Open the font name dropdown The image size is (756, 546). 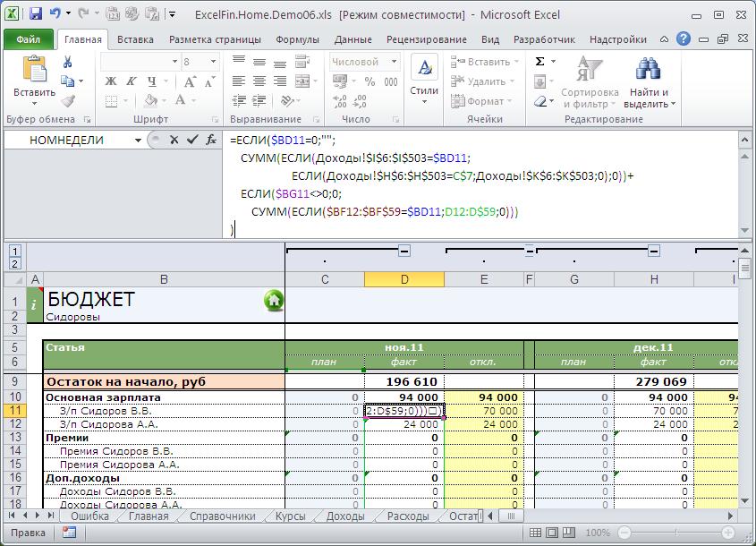click(175, 61)
